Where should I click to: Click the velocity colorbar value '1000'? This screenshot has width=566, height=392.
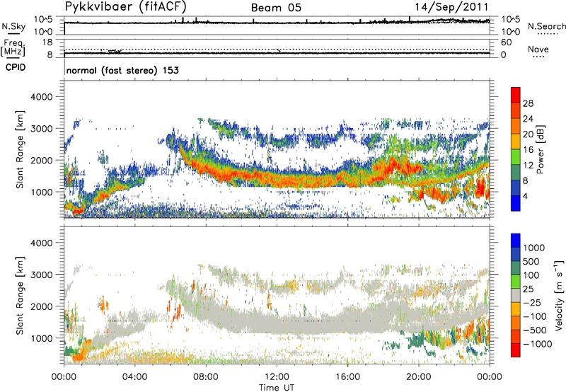pyautogui.click(x=533, y=248)
